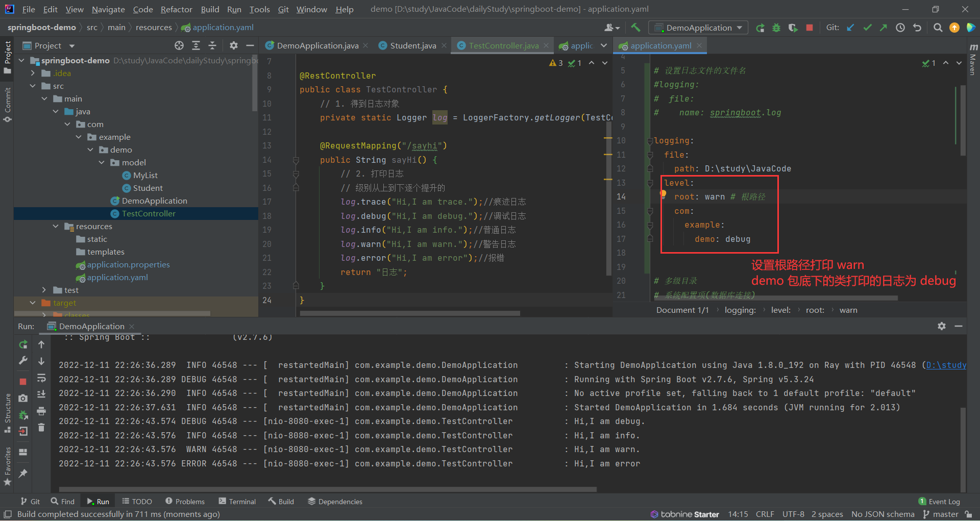Toggle Structure tool window sidebar button
The image size is (980, 521).
tap(7, 413)
